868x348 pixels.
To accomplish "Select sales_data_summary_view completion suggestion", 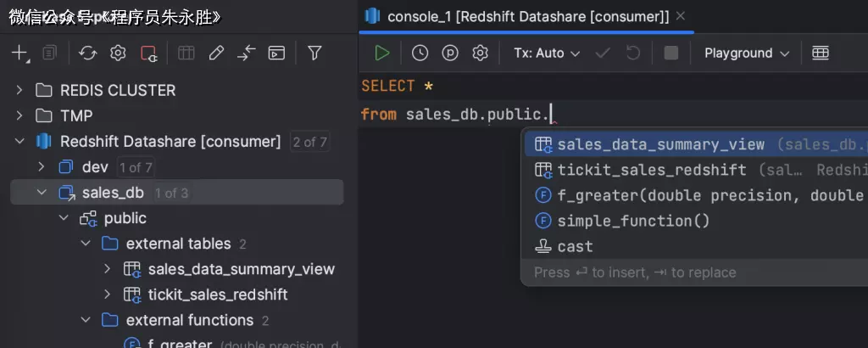I will click(660, 145).
